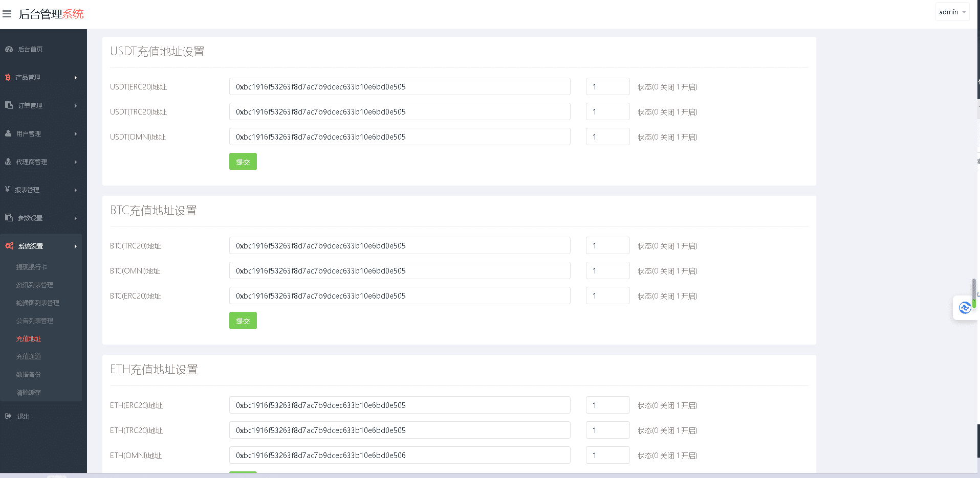Open 充值通道 in the sidebar submenu

pos(29,356)
